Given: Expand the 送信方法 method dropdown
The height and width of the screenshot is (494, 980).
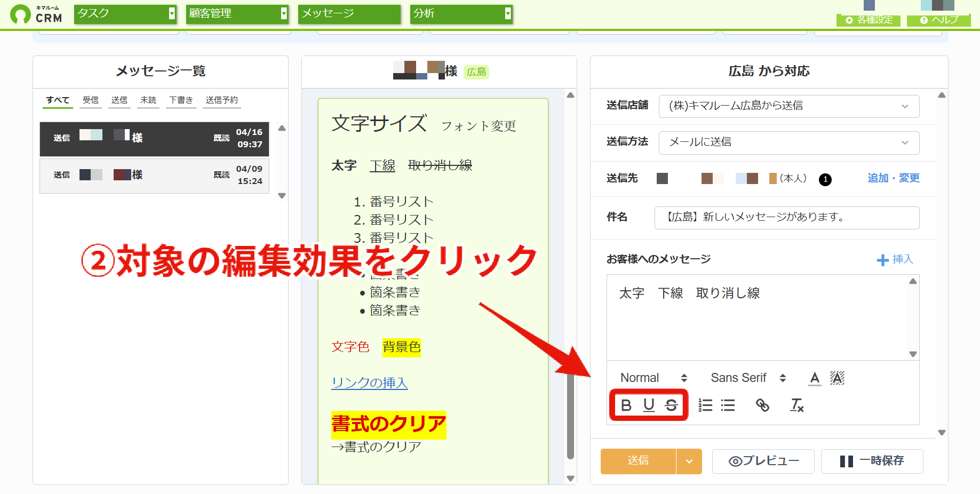Looking at the screenshot, I should click(x=789, y=142).
